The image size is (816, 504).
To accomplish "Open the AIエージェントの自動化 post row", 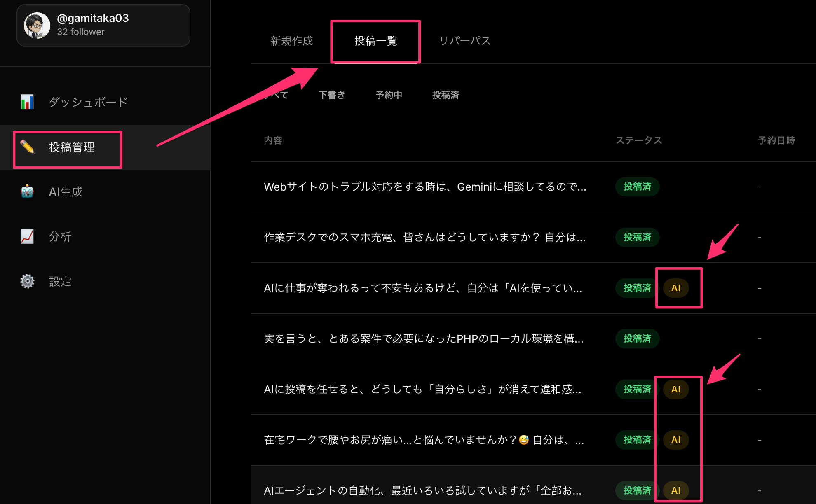I will (422, 490).
